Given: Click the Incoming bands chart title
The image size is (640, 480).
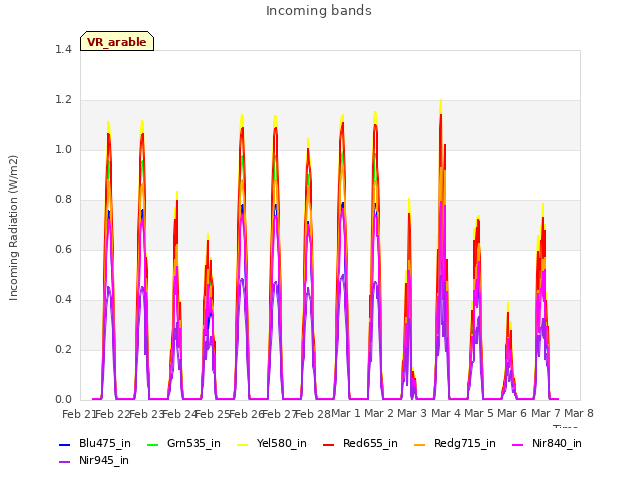Looking at the screenshot, I should 319,11.
